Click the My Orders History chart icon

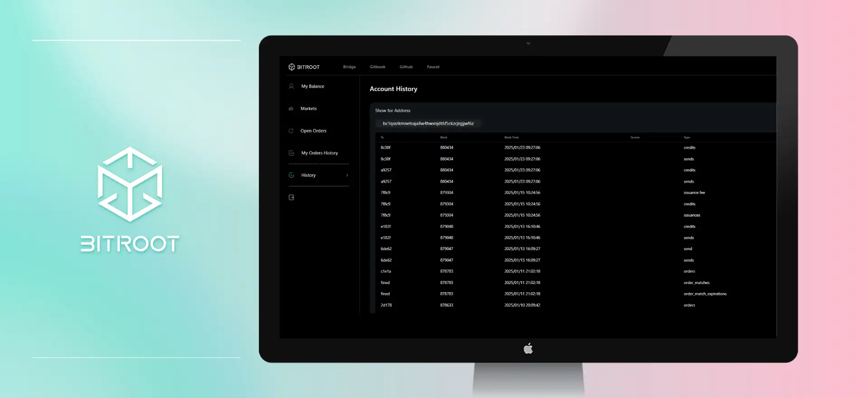291,153
